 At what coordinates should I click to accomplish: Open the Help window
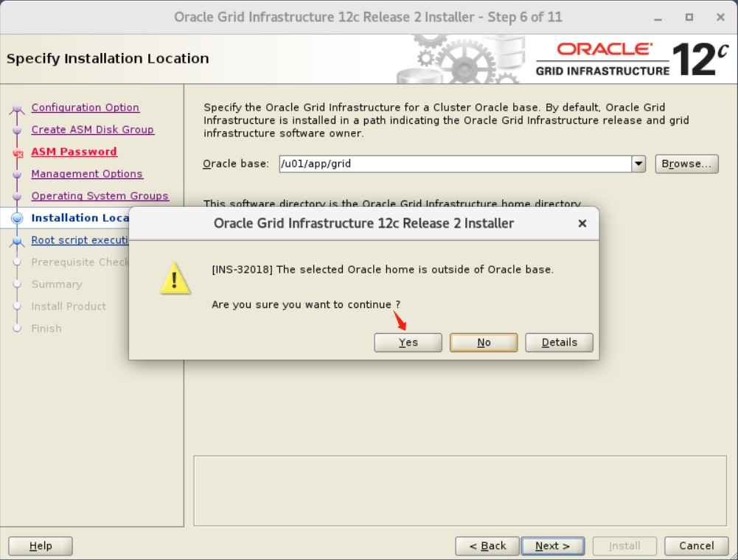(40, 545)
